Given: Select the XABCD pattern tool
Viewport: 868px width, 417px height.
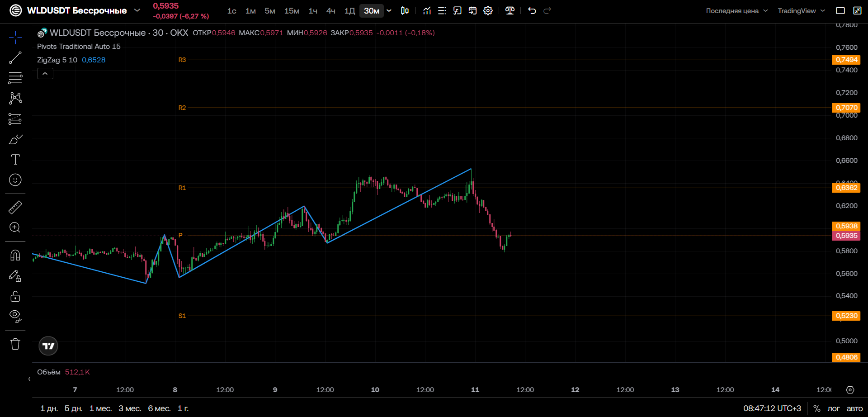Looking at the screenshot, I should (15, 98).
